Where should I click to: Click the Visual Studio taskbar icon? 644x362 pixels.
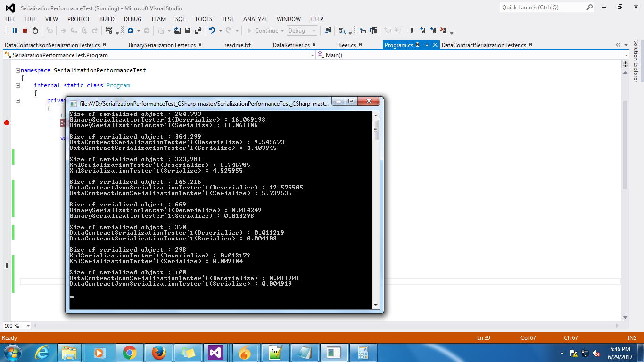(x=215, y=353)
